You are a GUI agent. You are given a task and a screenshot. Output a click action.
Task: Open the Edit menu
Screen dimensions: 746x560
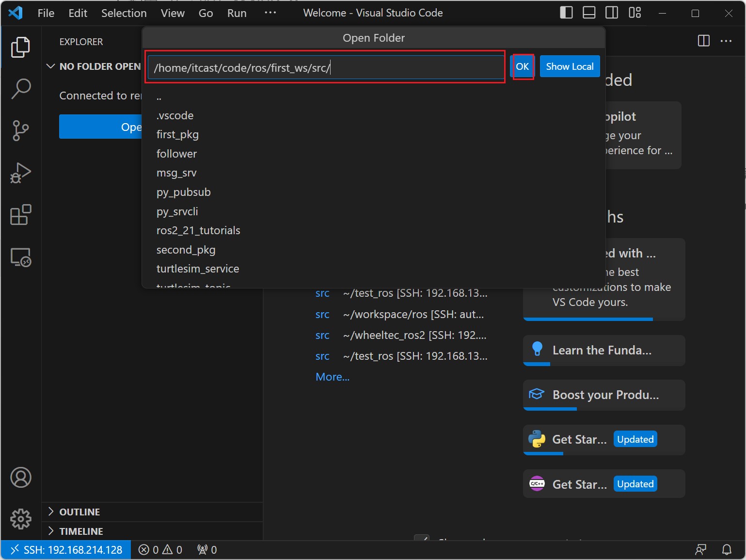(78, 13)
